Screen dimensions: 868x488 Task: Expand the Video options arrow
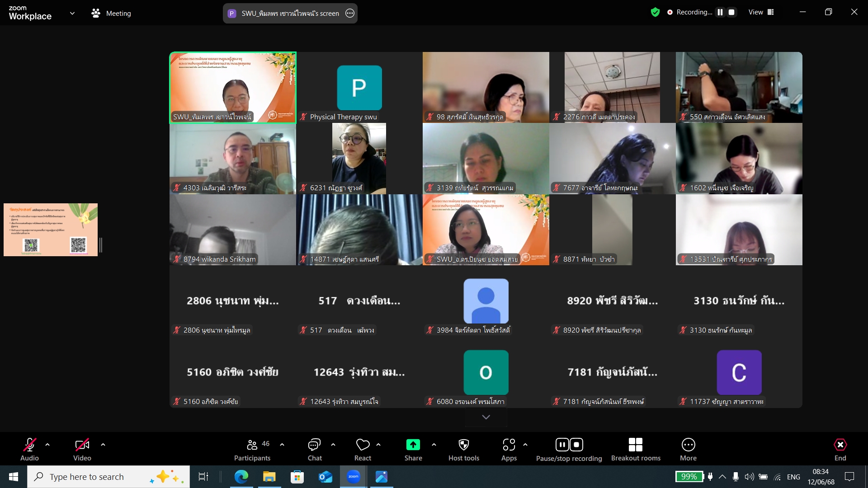tap(103, 445)
